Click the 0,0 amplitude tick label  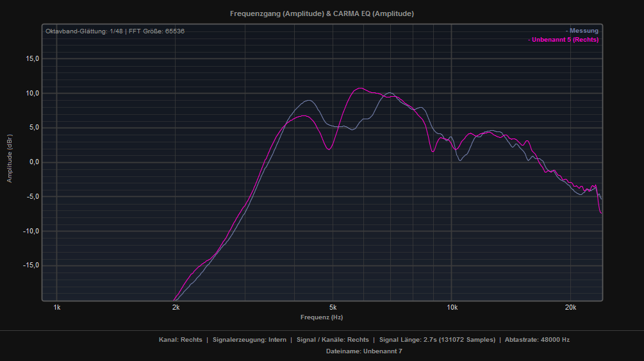[33, 162]
